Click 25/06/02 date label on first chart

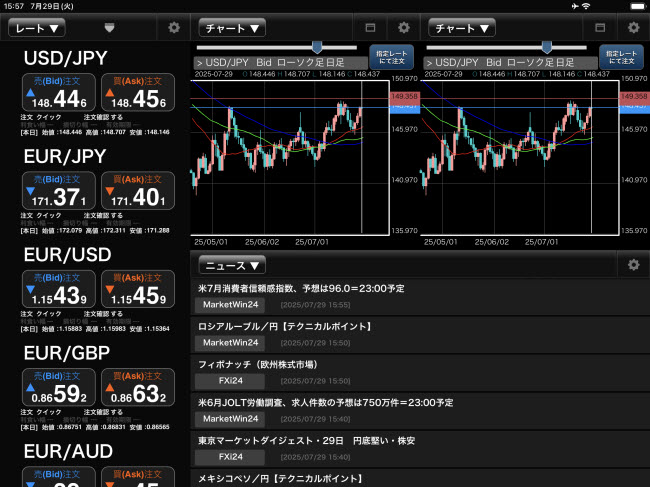coord(262,242)
